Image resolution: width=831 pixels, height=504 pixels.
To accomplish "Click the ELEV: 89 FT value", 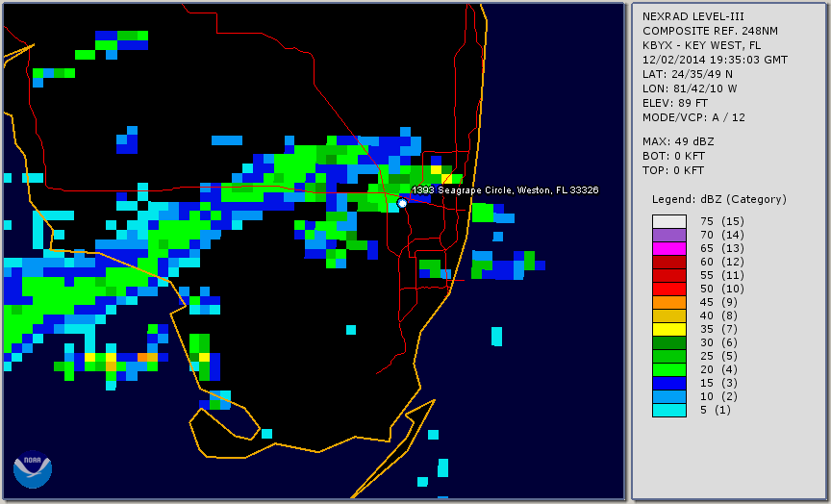I will coord(675,103).
